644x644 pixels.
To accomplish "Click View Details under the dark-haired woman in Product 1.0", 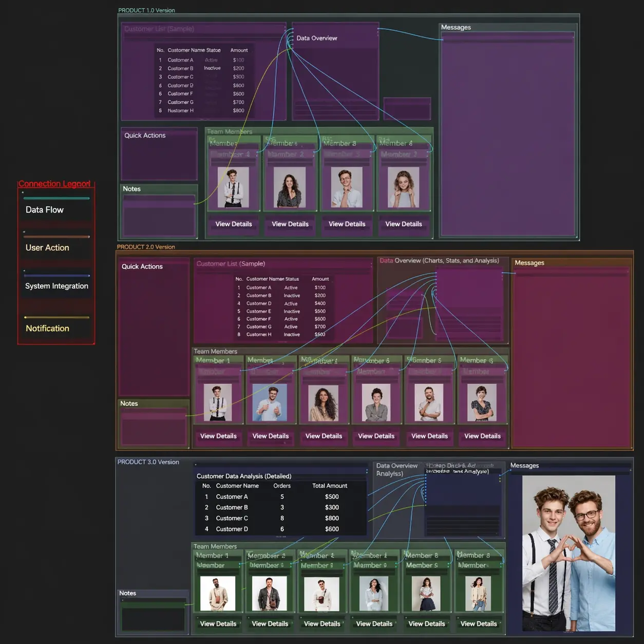I will click(290, 224).
